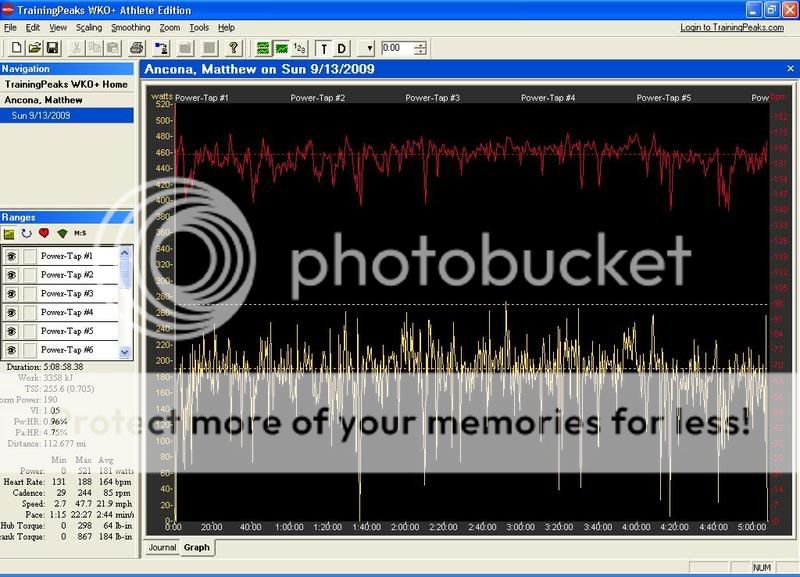Screen dimensions: 800x577
Task: Open the Help menu
Action: [226, 28]
